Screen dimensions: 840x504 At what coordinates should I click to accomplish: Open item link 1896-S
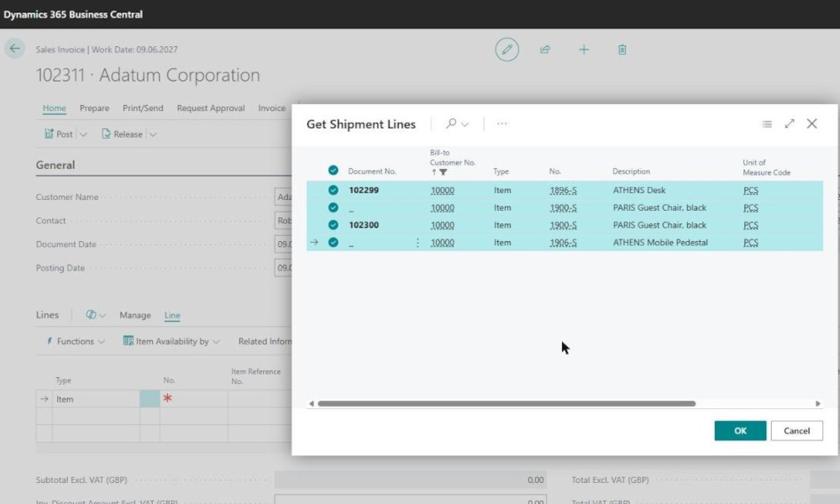pos(563,190)
